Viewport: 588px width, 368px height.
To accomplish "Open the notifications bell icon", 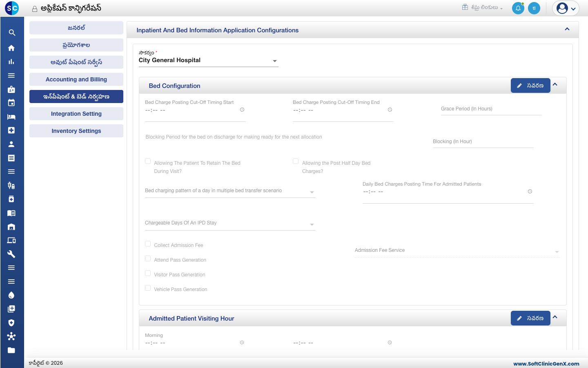I will tap(518, 8).
